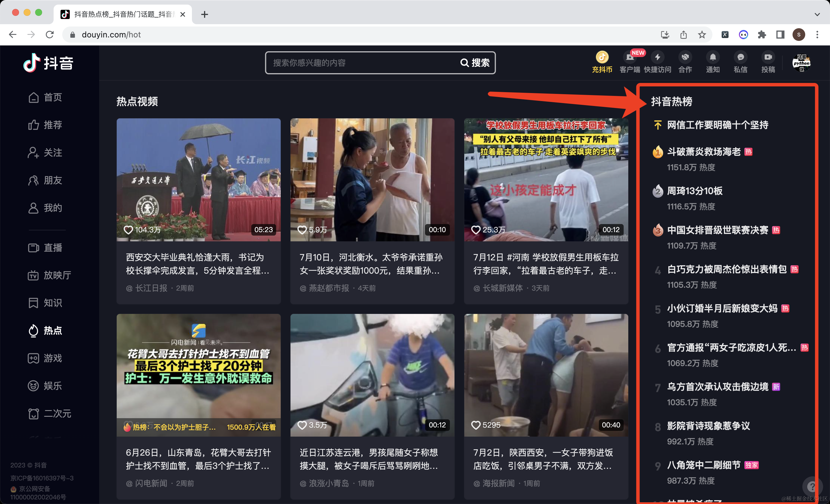This screenshot has height=504, width=830.
Task: Open author link @ 浪涨小青岛
Action: coord(325,484)
